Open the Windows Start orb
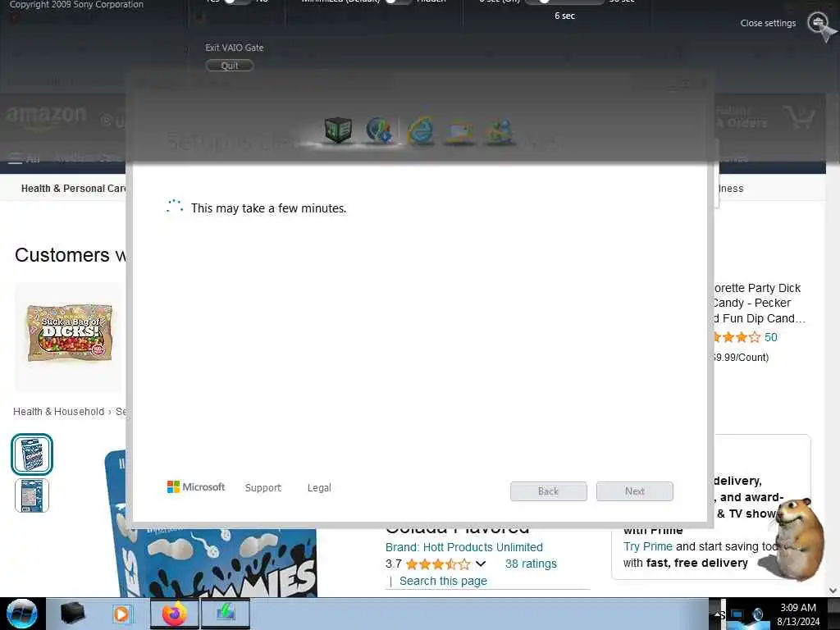The width and height of the screenshot is (840, 630). (x=22, y=614)
